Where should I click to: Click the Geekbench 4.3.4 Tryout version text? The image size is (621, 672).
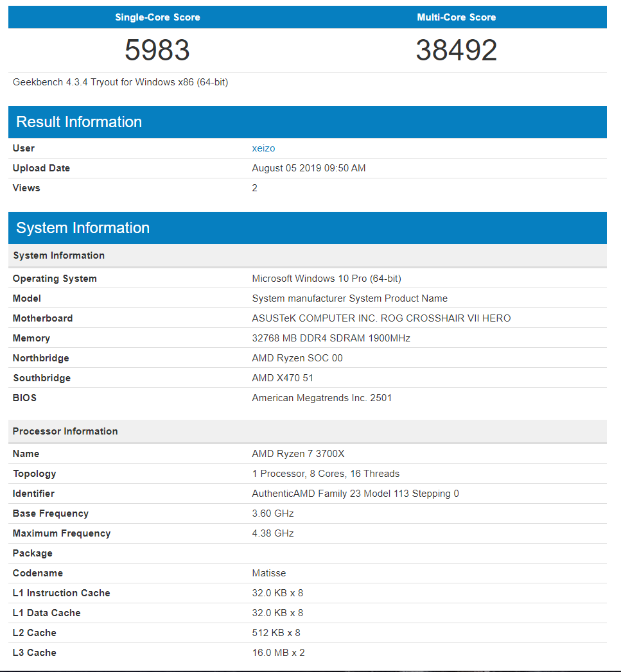tap(120, 82)
